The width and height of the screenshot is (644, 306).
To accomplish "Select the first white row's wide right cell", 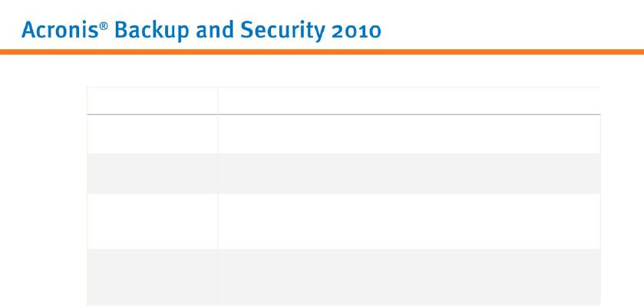I will [409, 134].
